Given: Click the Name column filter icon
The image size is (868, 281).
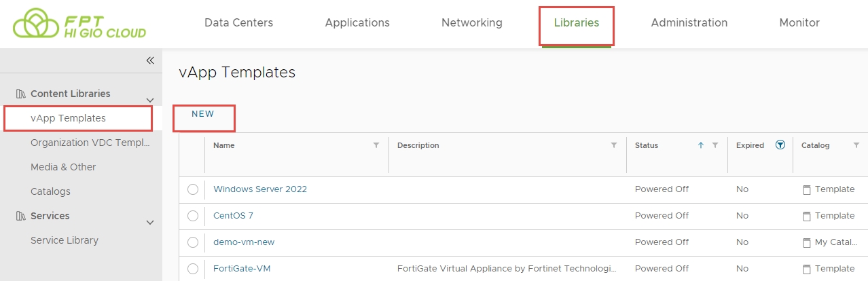Looking at the screenshot, I should coord(376,145).
